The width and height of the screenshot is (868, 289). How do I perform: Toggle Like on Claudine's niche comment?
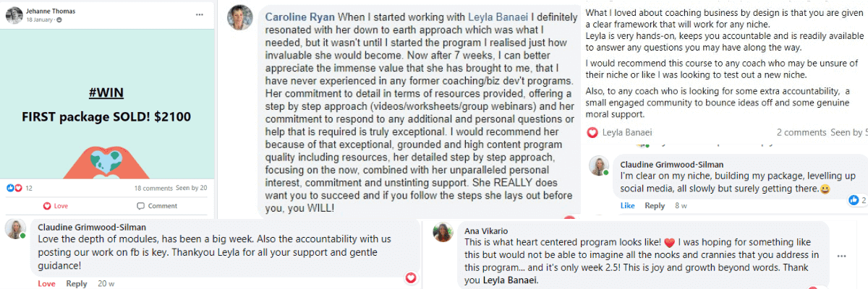[627, 205]
